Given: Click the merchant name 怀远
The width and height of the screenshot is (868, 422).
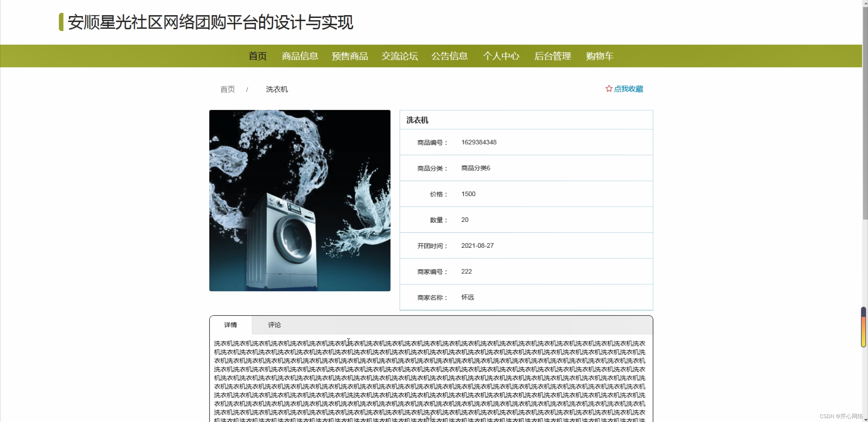Looking at the screenshot, I should pos(467,297).
